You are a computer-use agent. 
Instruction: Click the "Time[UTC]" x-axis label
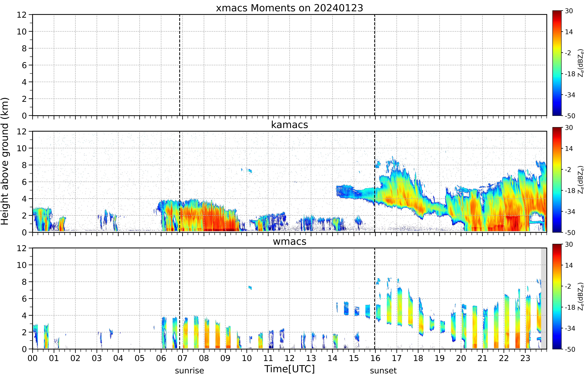tap(289, 369)
